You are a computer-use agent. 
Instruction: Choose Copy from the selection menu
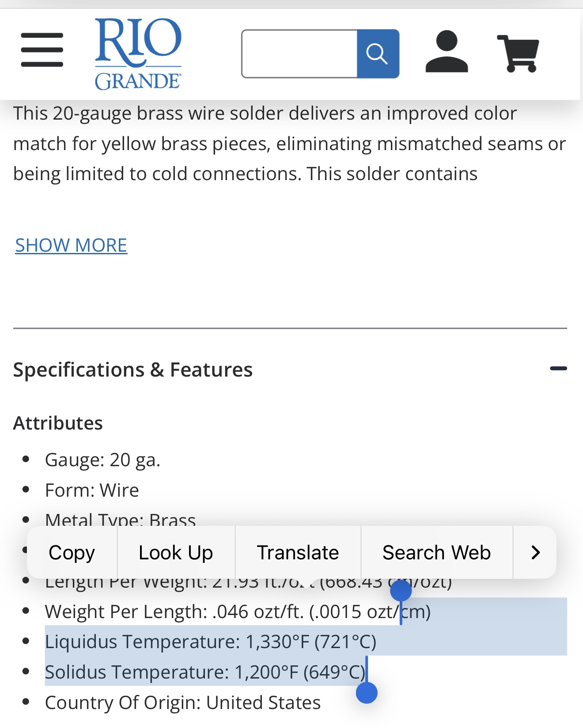tap(72, 553)
